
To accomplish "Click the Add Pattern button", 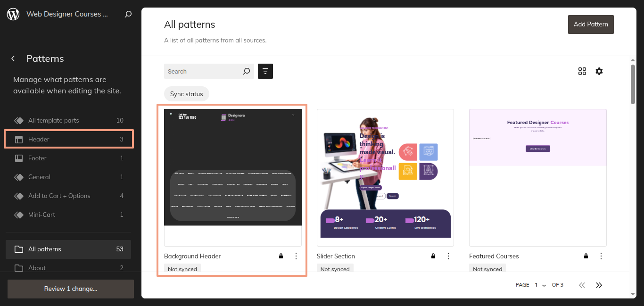I will [x=591, y=24].
